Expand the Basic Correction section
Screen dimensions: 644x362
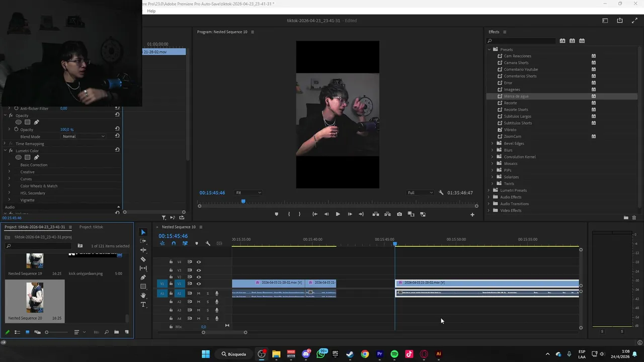pos(9,165)
